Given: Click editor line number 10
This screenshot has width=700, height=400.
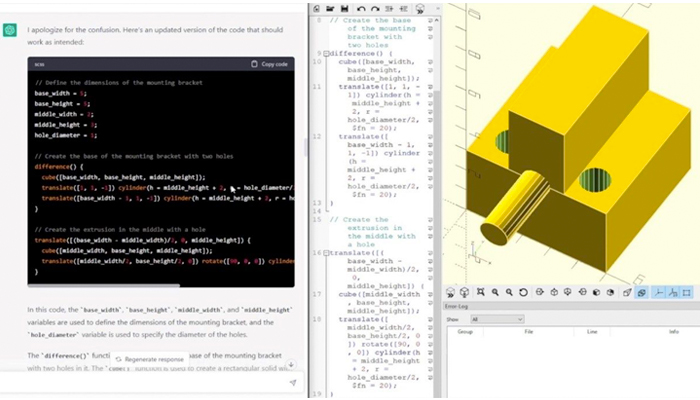Looking at the screenshot, I should (x=317, y=62).
